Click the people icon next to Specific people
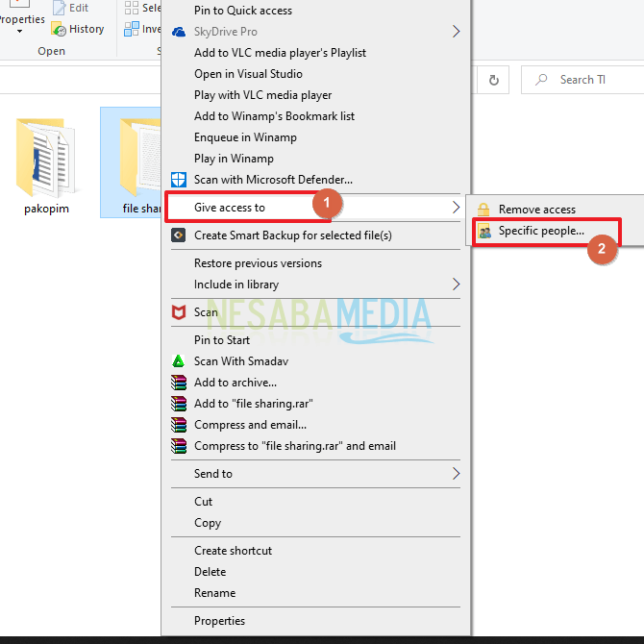Screen dimensions: 644x644 point(484,232)
